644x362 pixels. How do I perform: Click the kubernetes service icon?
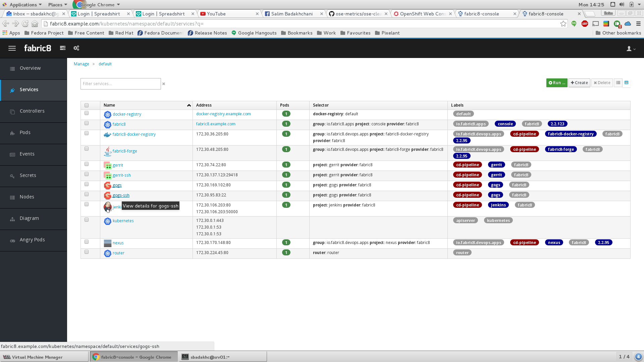(107, 221)
